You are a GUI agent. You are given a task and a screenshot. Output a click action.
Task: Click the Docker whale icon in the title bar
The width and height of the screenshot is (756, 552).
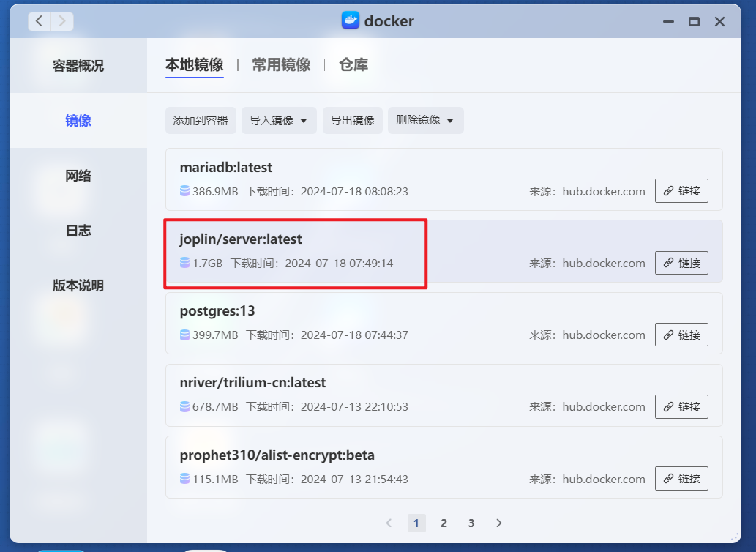coord(351,20)
